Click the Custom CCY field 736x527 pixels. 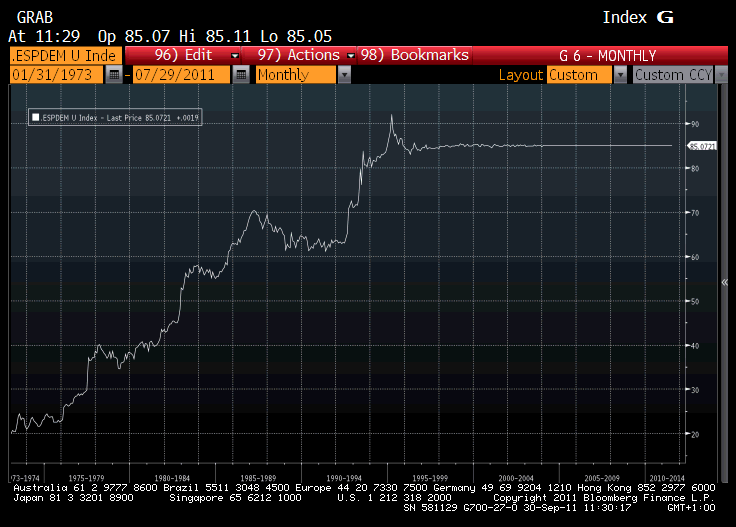point(674,75)
